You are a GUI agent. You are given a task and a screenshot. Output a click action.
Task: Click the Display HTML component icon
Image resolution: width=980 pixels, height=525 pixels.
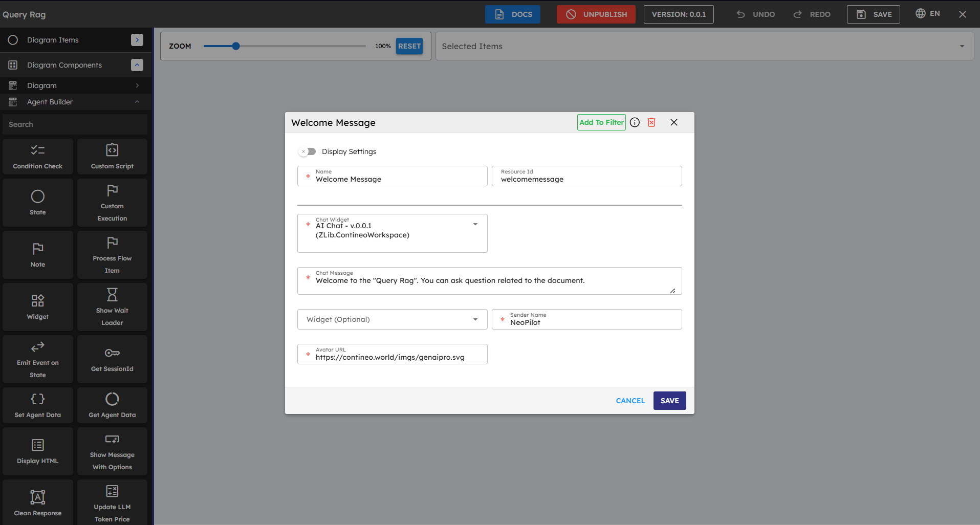point(38,445)
